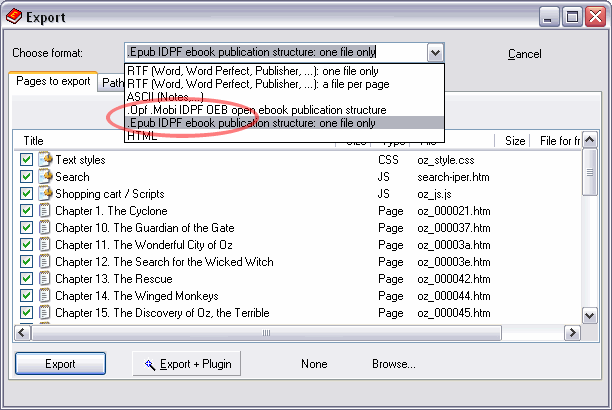Screen dimensions: 612x410
Task: Select .Epub IDPF one file only option
Action: coord(284,123)
